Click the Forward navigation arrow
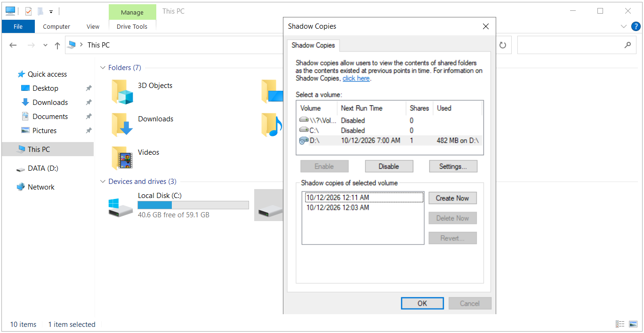644x333 pixels. pos(31,45)
